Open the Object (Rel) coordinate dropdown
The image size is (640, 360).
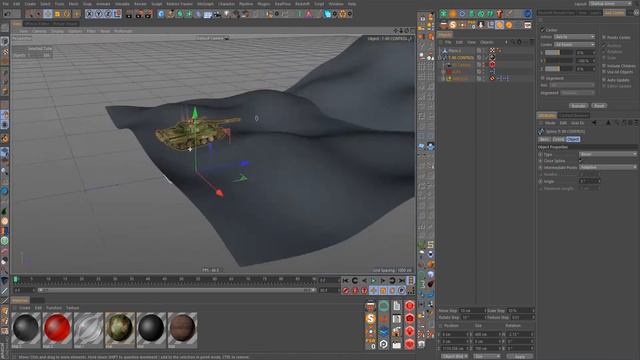click(x=454, y=356)
